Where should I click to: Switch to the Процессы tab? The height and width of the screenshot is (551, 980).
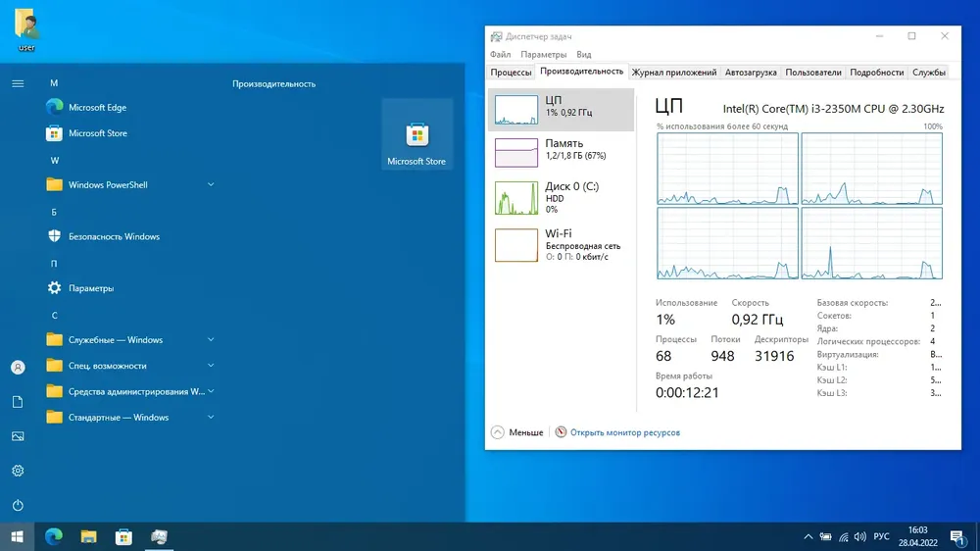click(511, 73)
